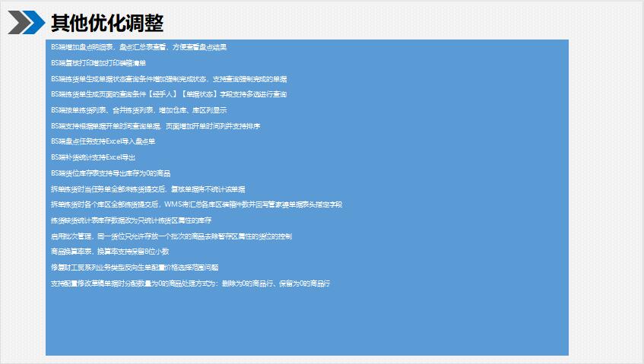Select the line about 拆单拣货 and 复核单据不统计
This screenshot has height=364, width=644.
click(x=148, y=189)
